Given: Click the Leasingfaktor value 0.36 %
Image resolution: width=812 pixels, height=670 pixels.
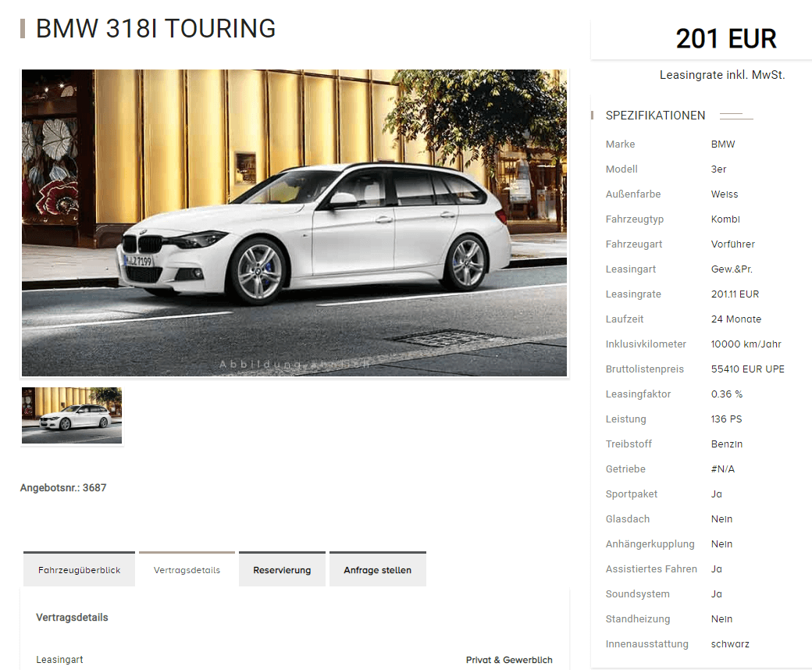Looking at the screenshot, I should coord(727,394).
